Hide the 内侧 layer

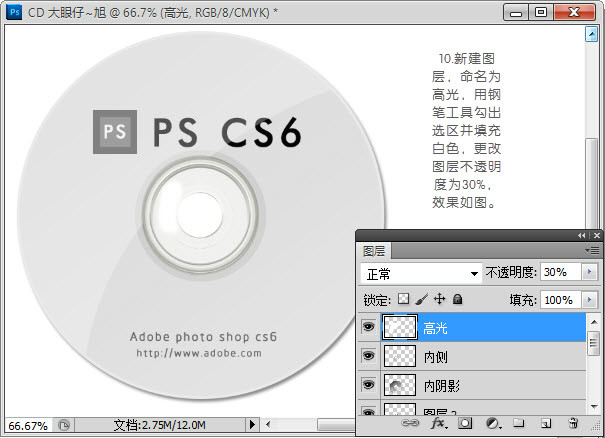pyautogui.click(x=368, y=356)
